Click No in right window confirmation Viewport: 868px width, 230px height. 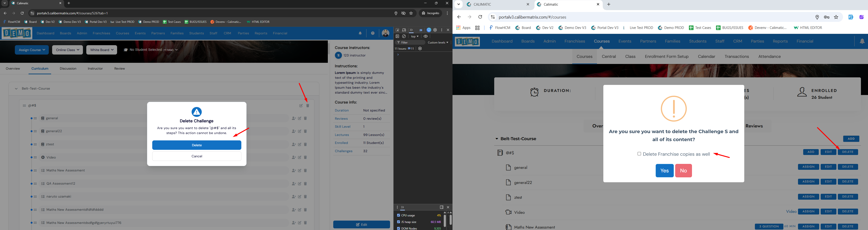coord(683,171)
